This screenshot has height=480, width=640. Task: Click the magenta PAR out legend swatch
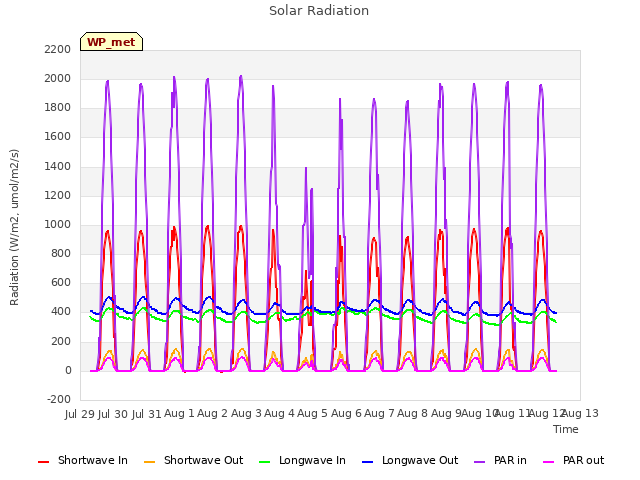click(549, 462)
